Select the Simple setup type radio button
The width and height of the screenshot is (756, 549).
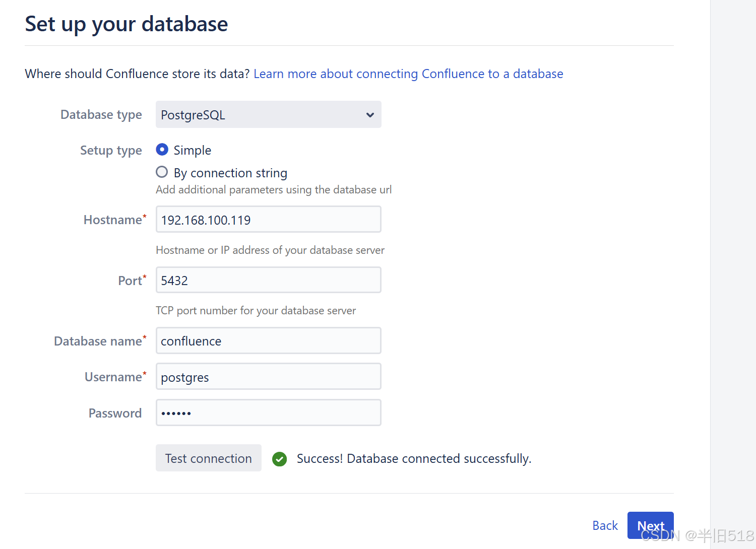click(x=162, y=150)
